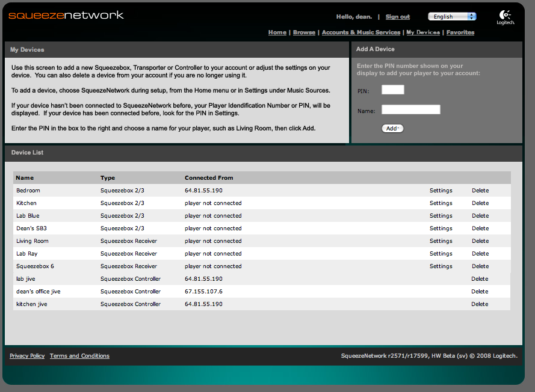Open Accounts & Music Services page

[360, 32]
